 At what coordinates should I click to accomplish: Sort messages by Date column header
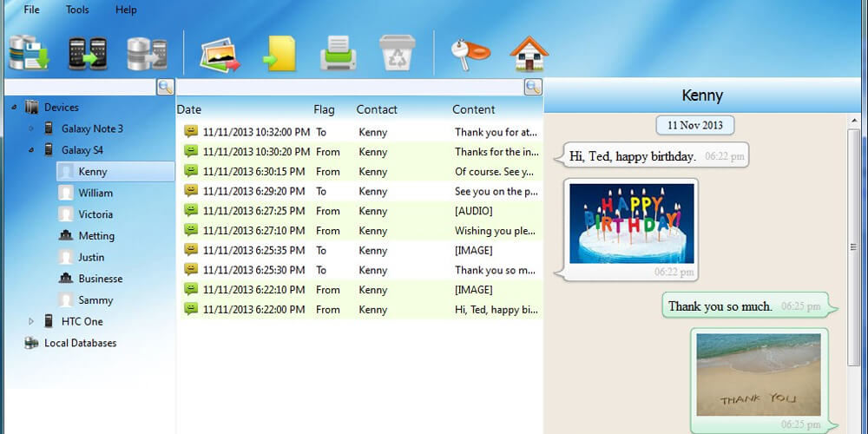[x=188, y=109]
